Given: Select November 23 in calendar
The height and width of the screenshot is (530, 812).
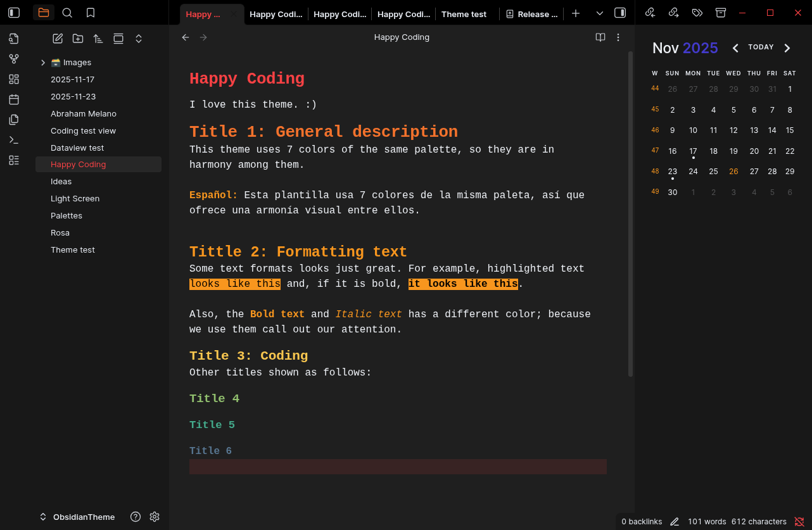Looking at the screenshot, I should click(x=673, y=172).
